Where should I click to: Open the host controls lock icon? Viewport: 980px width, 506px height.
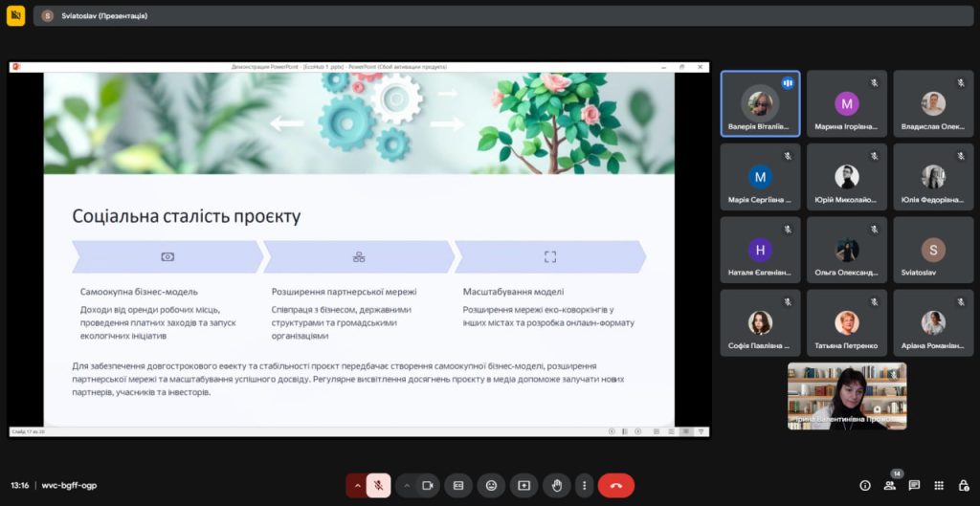(962, 485)
